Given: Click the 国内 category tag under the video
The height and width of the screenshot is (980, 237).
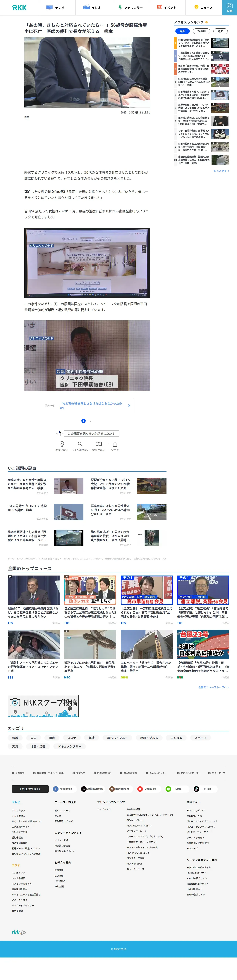Looking at the screenshot, I should (27, 118).
